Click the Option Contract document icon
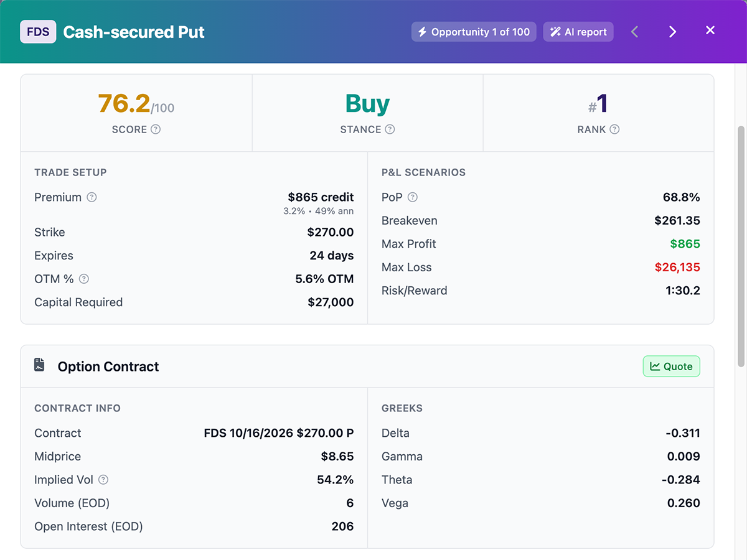The height and width of the screenshot is (560, 747). [x=39, y=365]
